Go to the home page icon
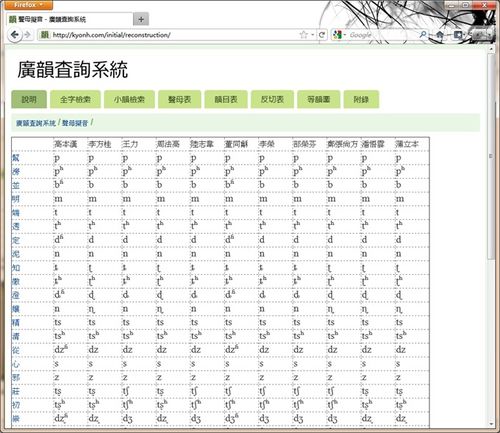Image resolution: width=500 pixels, height=433 pixels. tap(440, 35)
